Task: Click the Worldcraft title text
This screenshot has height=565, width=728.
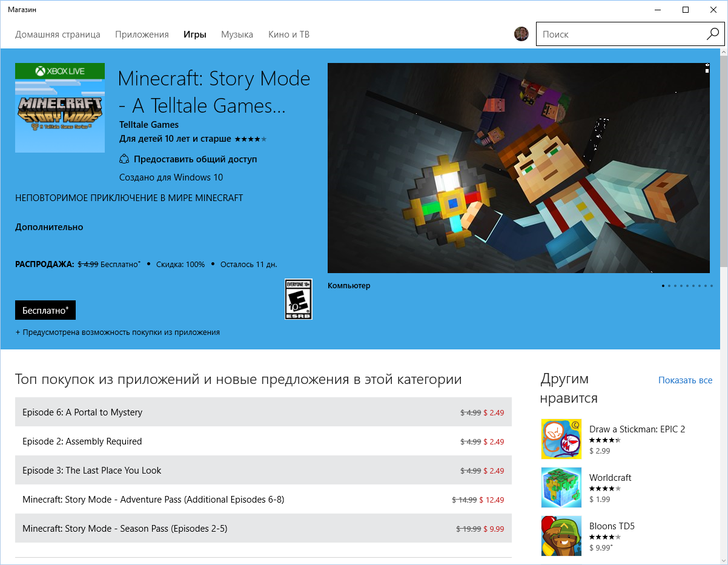Action: coord(611,478)
